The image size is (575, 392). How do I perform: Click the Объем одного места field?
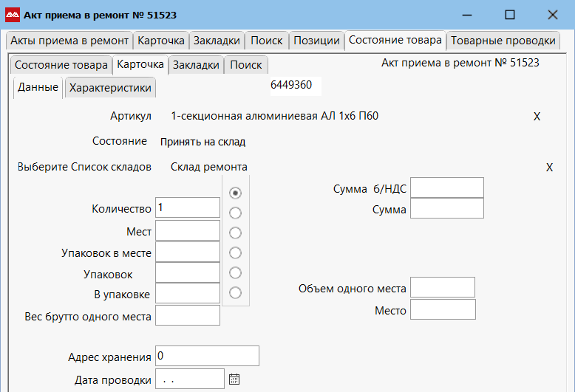point(442,288)
